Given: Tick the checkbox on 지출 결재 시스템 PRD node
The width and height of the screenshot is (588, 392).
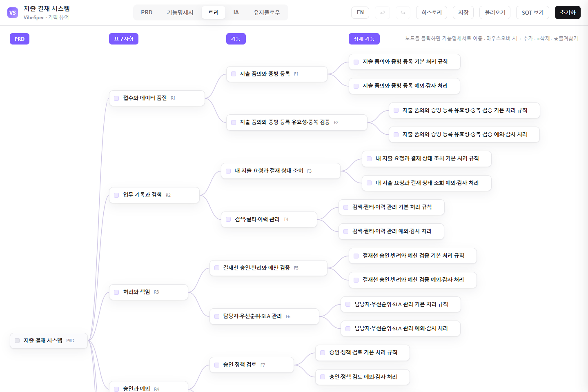Looking at the screenshot, I should point(17,341).
